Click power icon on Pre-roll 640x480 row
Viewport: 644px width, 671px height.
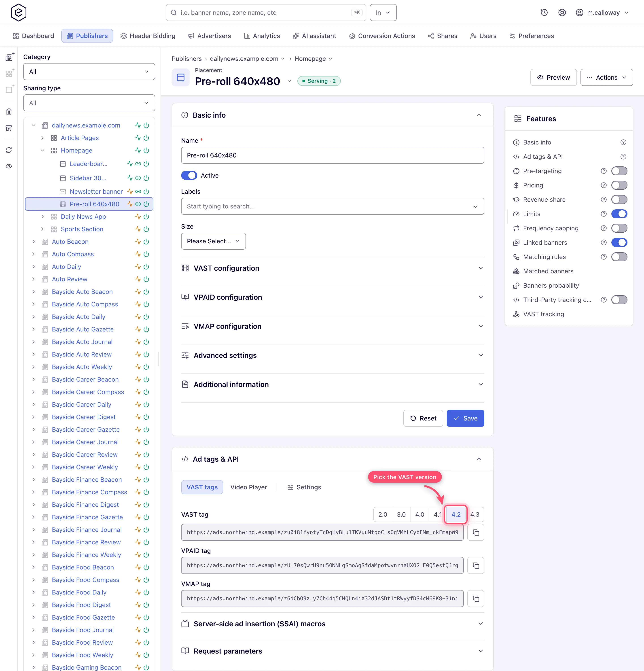click(x=146, y=204)
